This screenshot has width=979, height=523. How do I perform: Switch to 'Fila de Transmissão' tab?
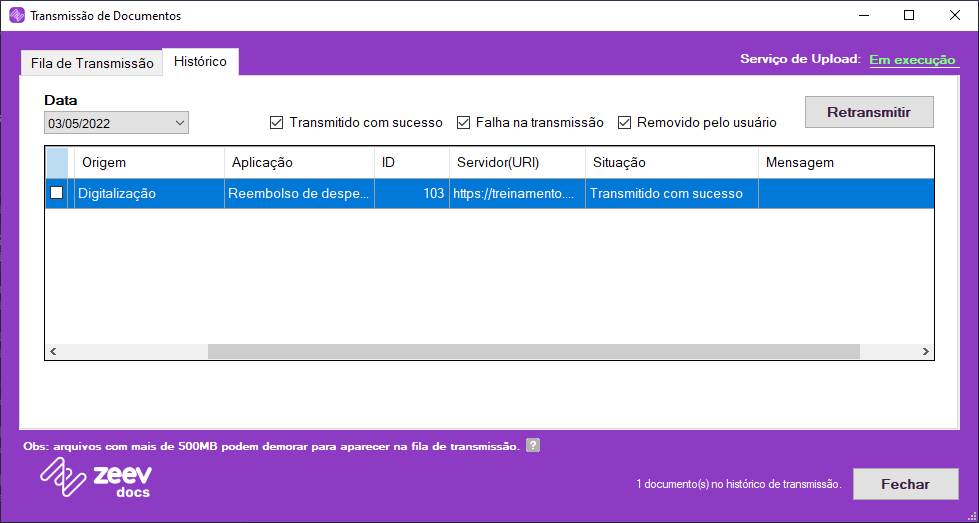92,63
